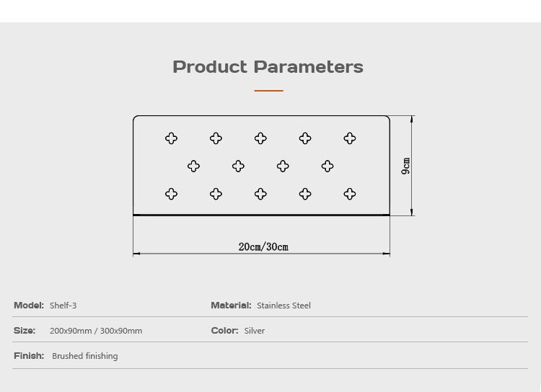Click the leftmost clover hole in the middle row
541x392 pixels.
[x=193, y=166]
